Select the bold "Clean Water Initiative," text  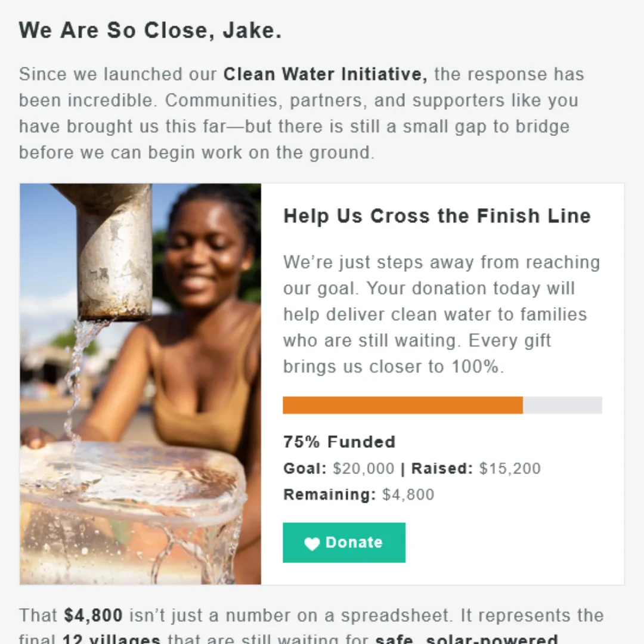pyautogui.click(x=325, y=75)
